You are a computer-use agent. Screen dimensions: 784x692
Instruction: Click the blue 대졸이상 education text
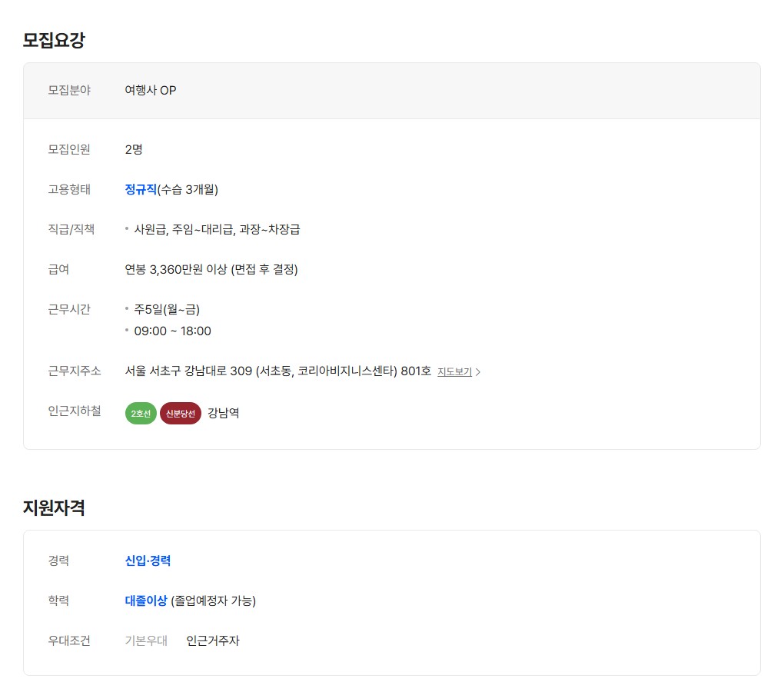pos(146,601)
